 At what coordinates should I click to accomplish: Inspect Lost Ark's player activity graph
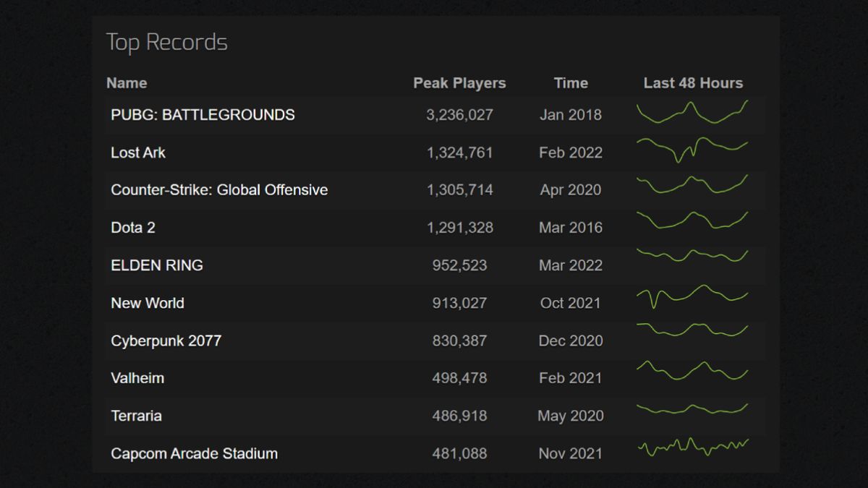(693, 150)
